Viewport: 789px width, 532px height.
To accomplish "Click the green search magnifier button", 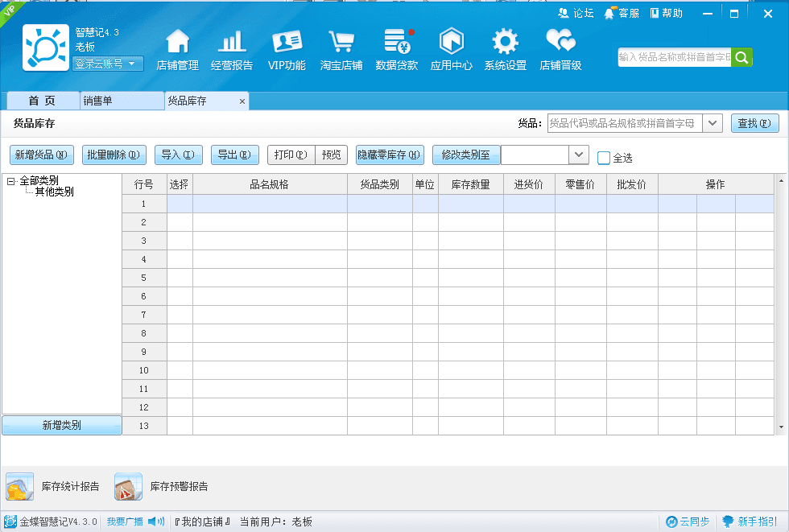I will coord(741,57).
